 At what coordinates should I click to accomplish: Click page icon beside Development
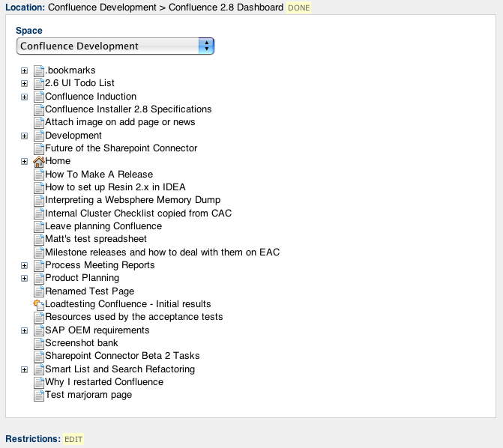click(x=39, y=136)
